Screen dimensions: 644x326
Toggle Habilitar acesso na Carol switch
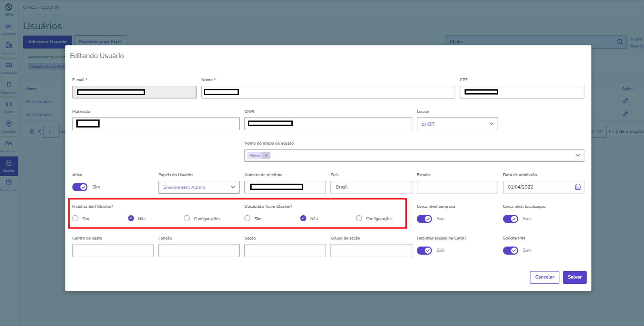424,250
